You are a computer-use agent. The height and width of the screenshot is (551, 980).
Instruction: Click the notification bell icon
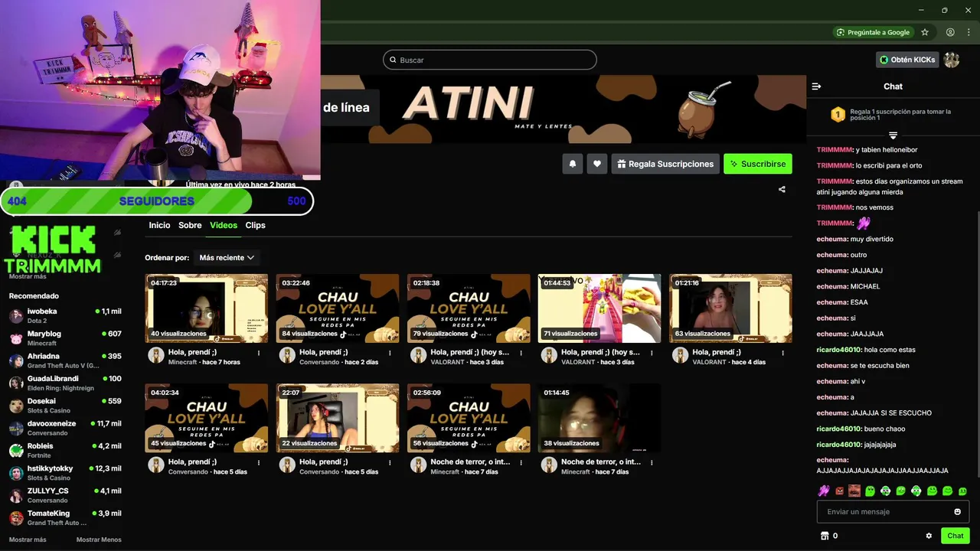point(572,164)
